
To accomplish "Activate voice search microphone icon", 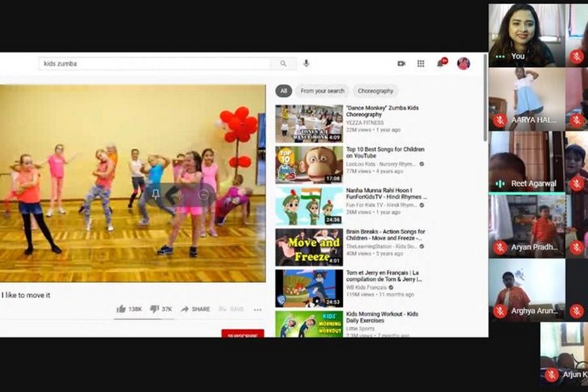I will coord(306,63).
